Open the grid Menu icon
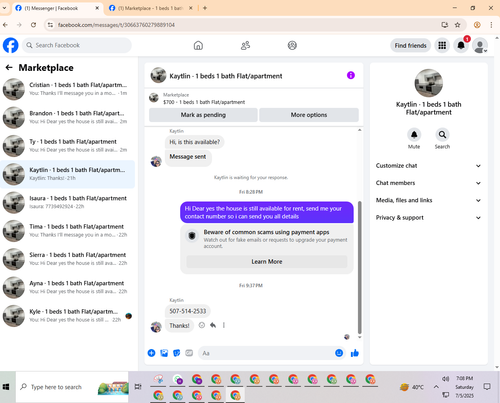Screen dimensions: 500x403 pos(442,45)
